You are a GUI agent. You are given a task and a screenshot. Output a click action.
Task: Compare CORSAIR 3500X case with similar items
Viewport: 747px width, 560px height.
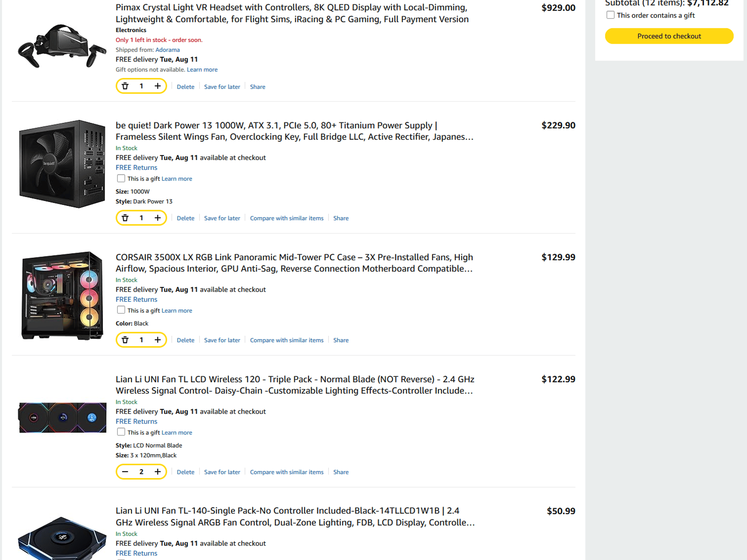coord(287,340)
